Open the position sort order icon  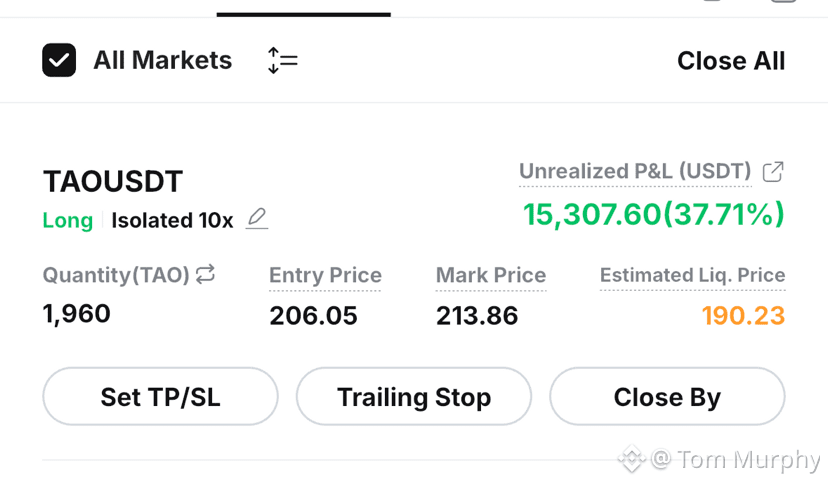click(x=283, y=61)
